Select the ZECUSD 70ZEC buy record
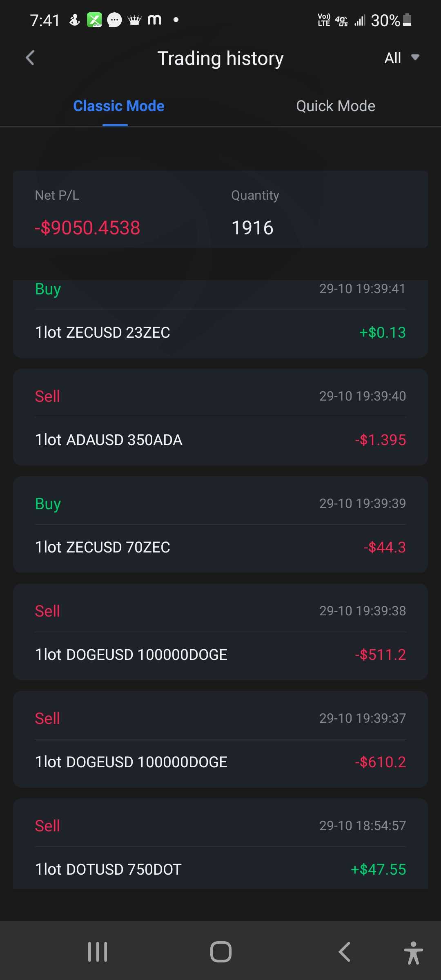This screenshot has height=980, width=441. [220, 525]
